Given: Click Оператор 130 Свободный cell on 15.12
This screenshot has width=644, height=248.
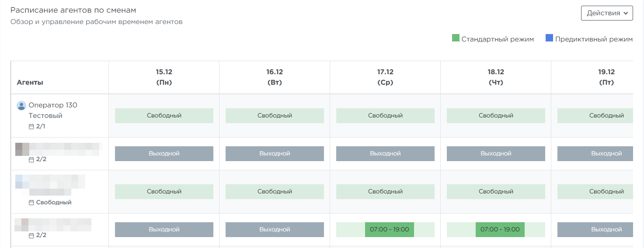Looking at the screenshot, I should pos(164,116).
